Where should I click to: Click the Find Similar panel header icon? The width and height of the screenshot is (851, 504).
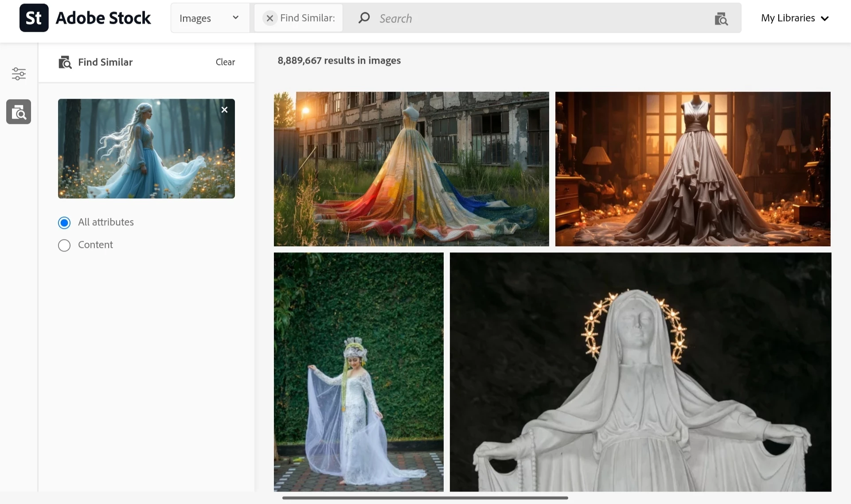pyautogui.click(x=65, y=62)
